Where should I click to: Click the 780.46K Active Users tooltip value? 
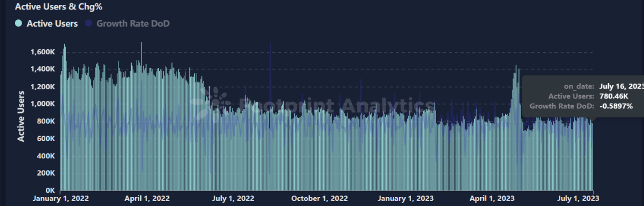click(x=614, y=96)
